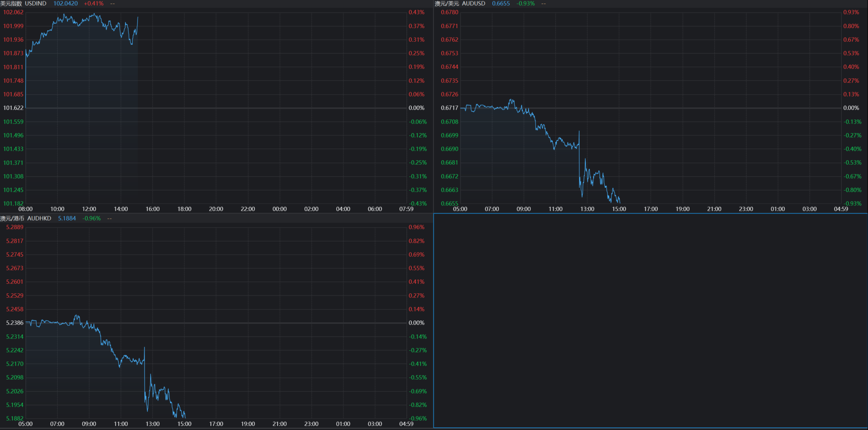Click the 5.2170 price axis label
The image size is (868, 430).
14,364
